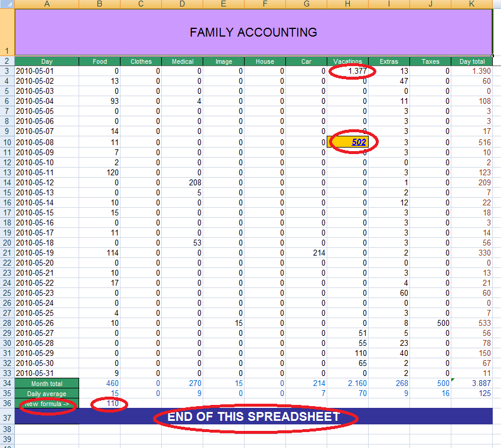Select Daily average Vacations value 70

(x=347, y=393)
